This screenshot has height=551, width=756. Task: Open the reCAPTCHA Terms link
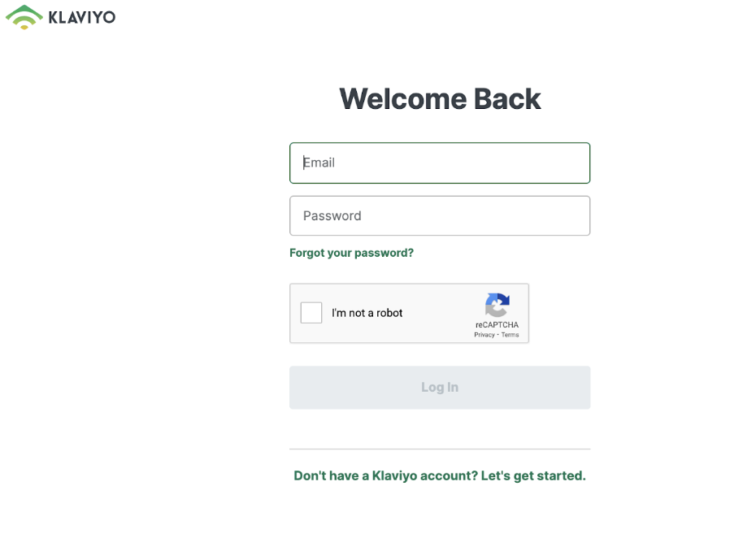(x=511, y=335)
